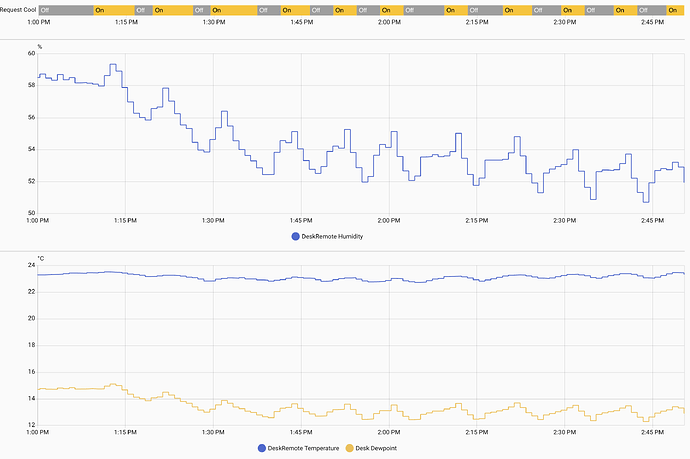
Task: Click the '54' humidity axis value
Action: [x=31, y=149]
